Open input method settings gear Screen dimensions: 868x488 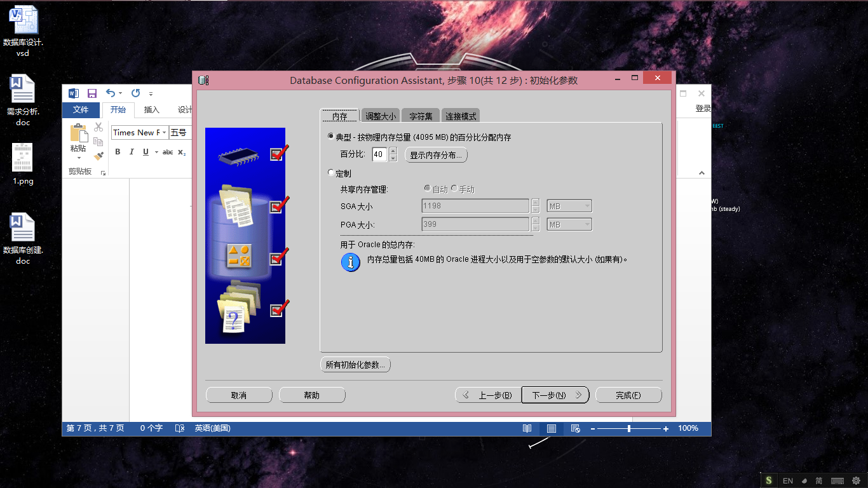(x=856, y=481)
